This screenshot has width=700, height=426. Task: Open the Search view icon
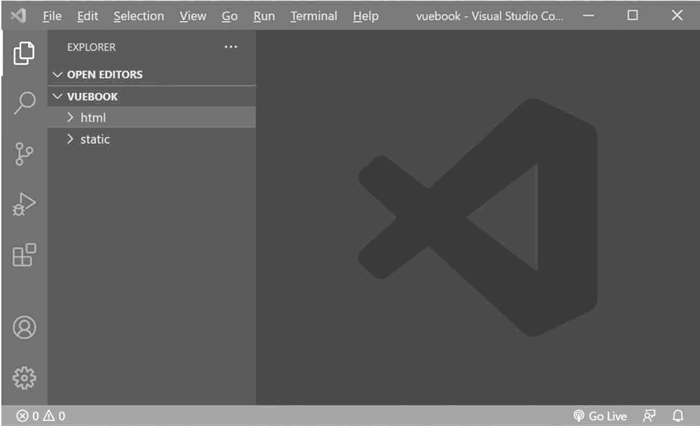point(24,103)
